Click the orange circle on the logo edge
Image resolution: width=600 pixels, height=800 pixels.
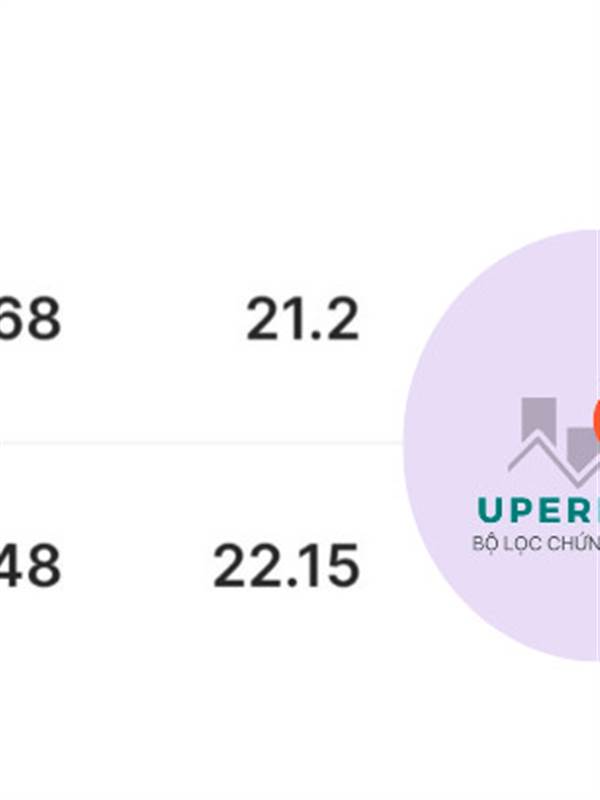coord(596,421)
